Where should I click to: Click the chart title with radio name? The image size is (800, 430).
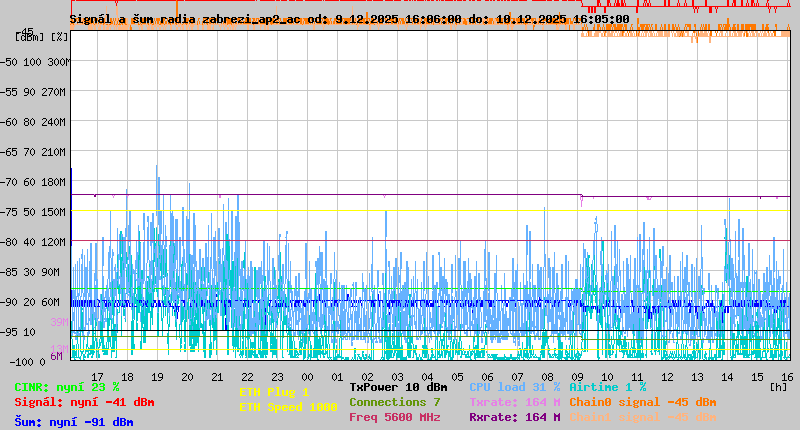(x=349, y=19)
